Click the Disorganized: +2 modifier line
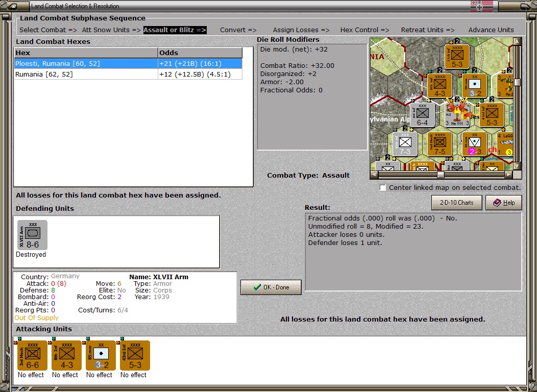 point(288,74)
